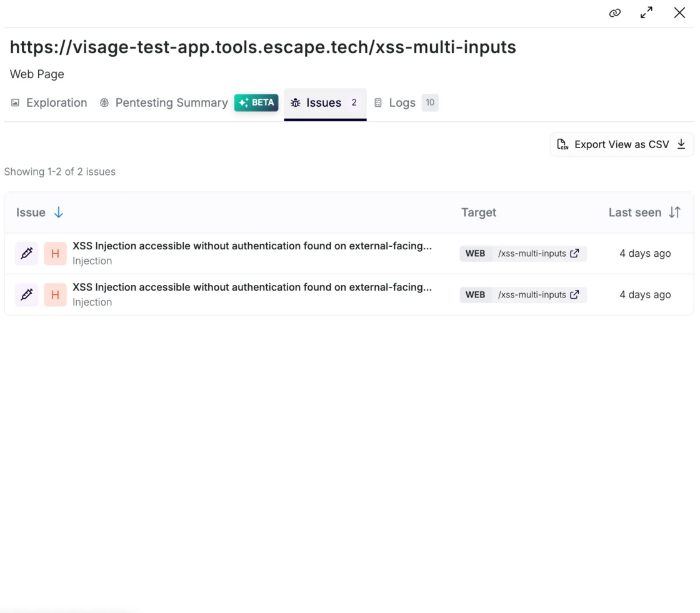
Task: Open the Pentesting Summary tab
Action: [164, 103]
